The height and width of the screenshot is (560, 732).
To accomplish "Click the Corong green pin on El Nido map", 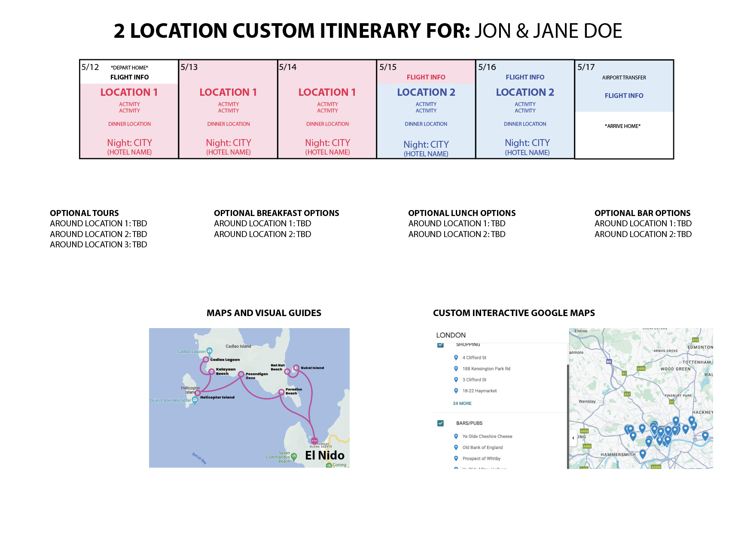I will [329, 465].
